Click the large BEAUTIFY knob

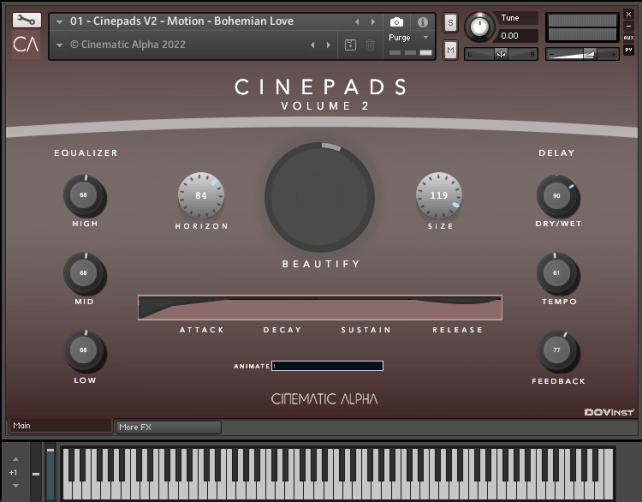tap(320, 197)
